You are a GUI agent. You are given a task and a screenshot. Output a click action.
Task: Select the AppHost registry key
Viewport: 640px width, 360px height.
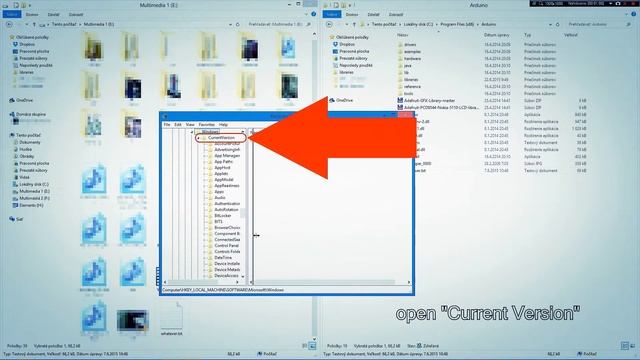222,168
